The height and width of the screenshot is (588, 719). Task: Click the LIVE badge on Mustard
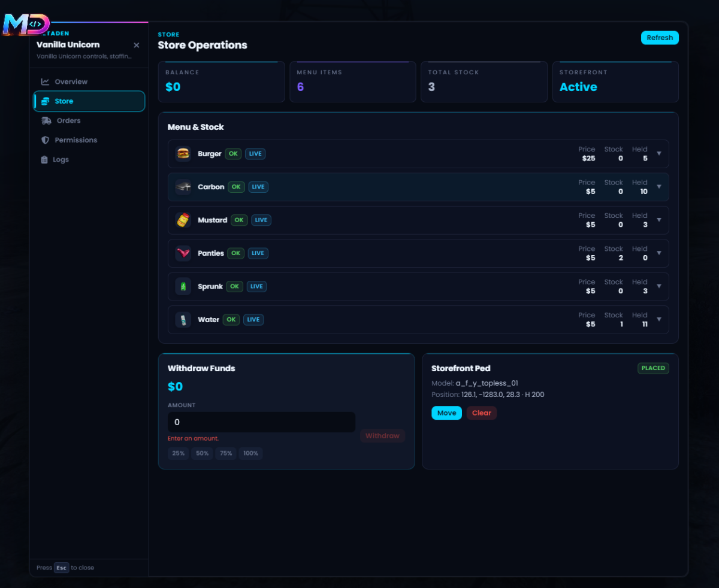click(261, 220)
